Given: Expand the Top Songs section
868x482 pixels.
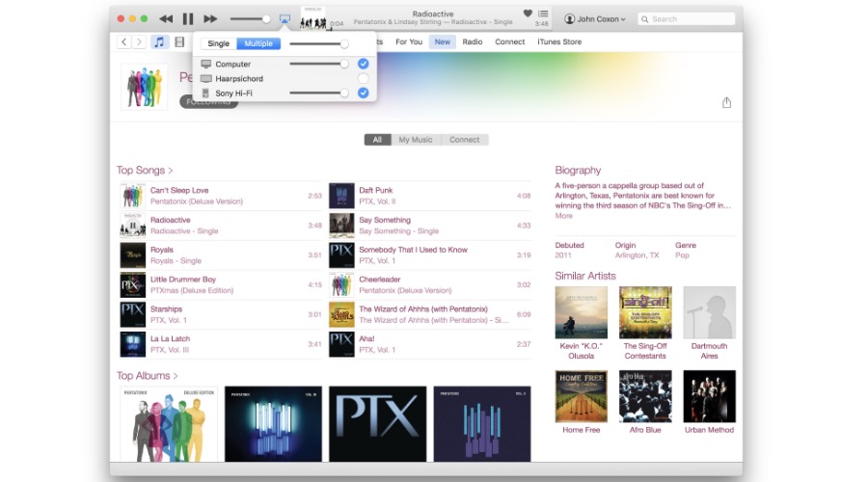Looking at the screenshot, I should (145, 171).
